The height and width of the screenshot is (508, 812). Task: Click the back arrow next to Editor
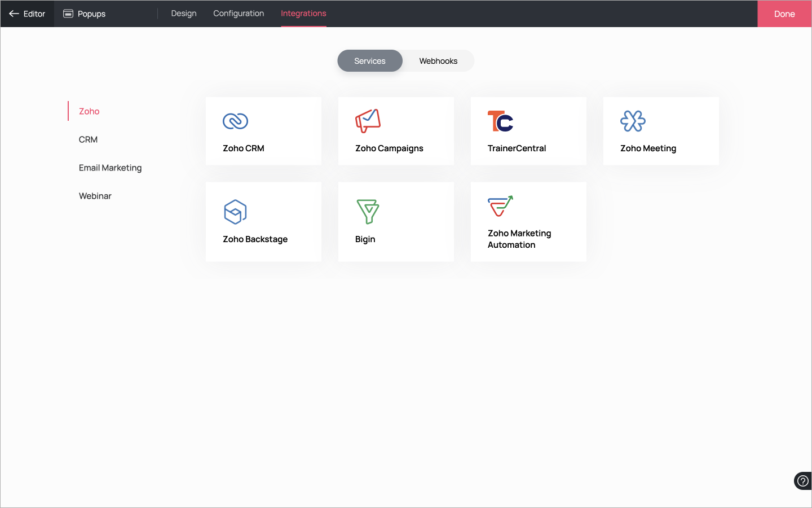tap(14, 14)
